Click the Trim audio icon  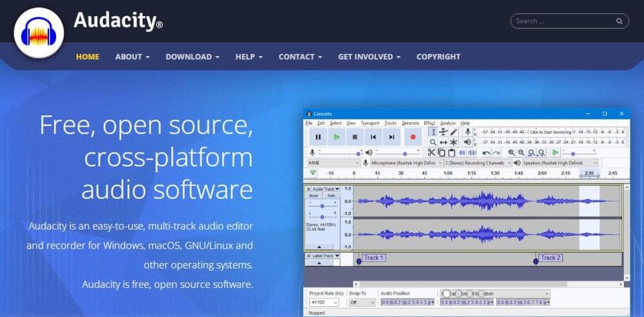point(462,152)
